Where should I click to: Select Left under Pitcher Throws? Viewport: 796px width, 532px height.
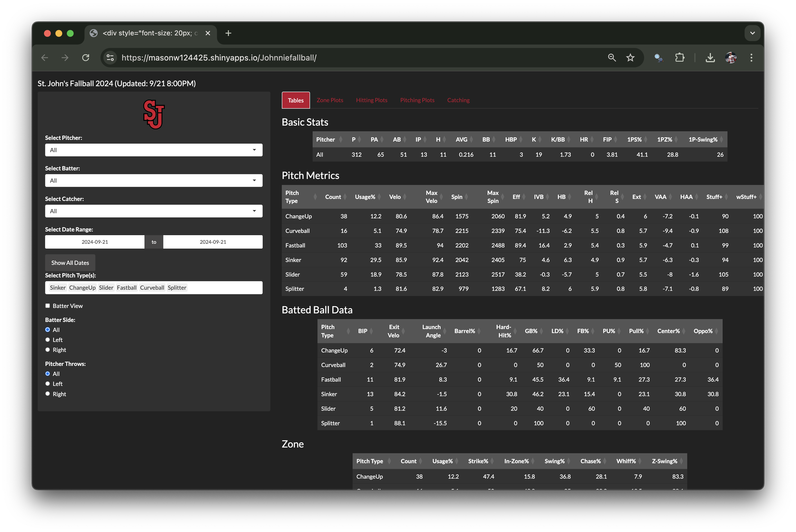coord(47,384)
